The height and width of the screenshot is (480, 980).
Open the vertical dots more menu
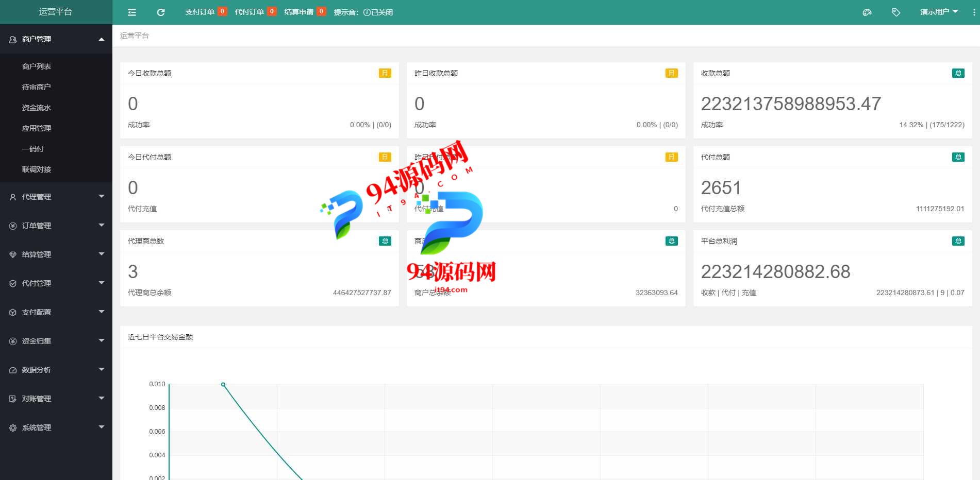click(x=974, y=12)
